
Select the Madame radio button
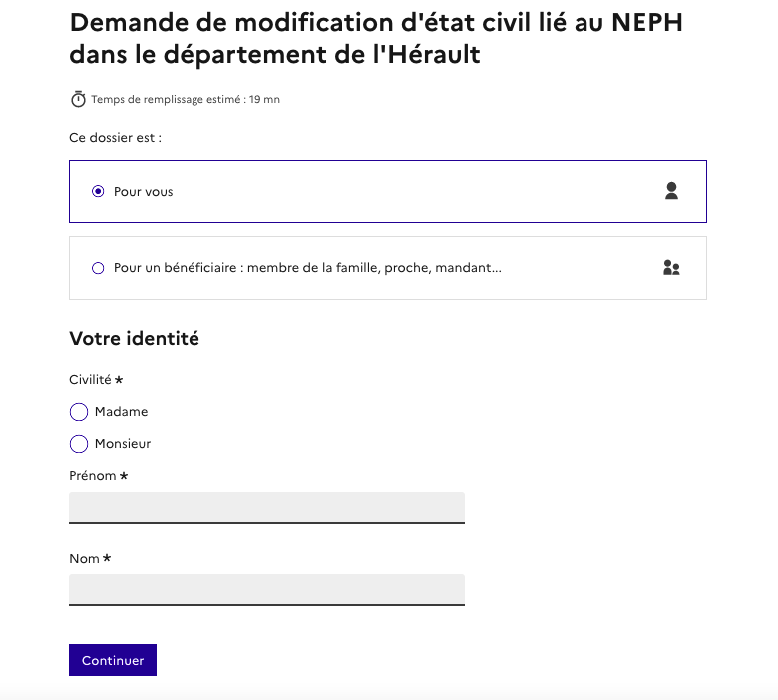tap(79, 412)
